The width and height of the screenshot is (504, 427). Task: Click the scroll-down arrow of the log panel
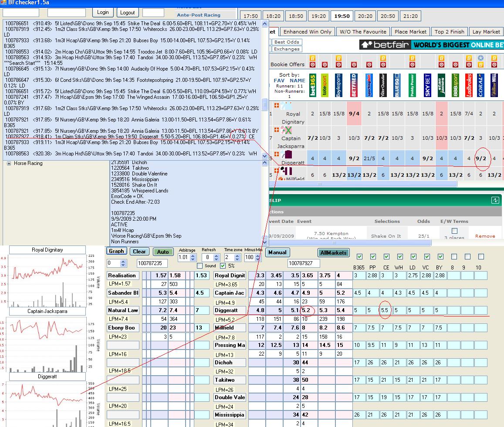click(x=264, y=156)
